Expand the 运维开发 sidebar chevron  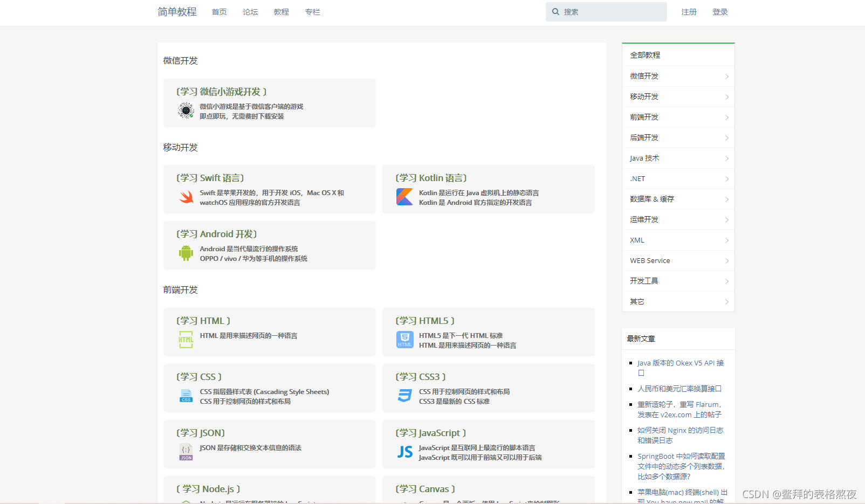coord(727,220)
